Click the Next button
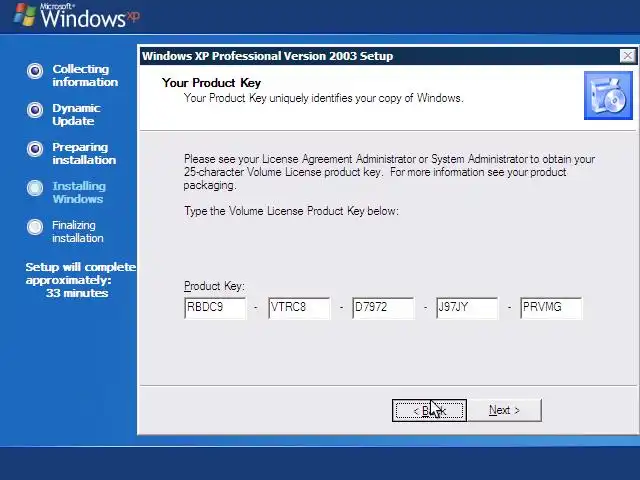The width and height of the screenshot is (640, 480). (x=504, y=410)
